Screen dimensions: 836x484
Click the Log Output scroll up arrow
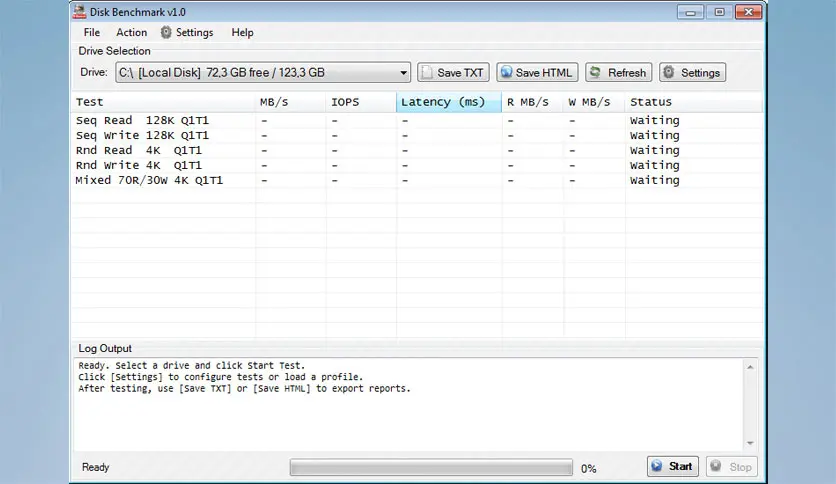pyautogui.click(x=750, y=367)
